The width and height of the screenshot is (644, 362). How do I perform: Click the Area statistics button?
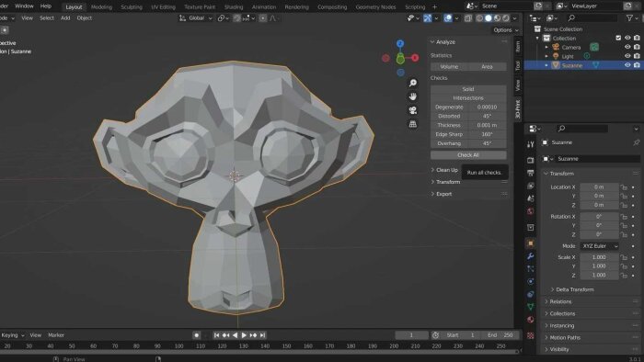[487, 66]
